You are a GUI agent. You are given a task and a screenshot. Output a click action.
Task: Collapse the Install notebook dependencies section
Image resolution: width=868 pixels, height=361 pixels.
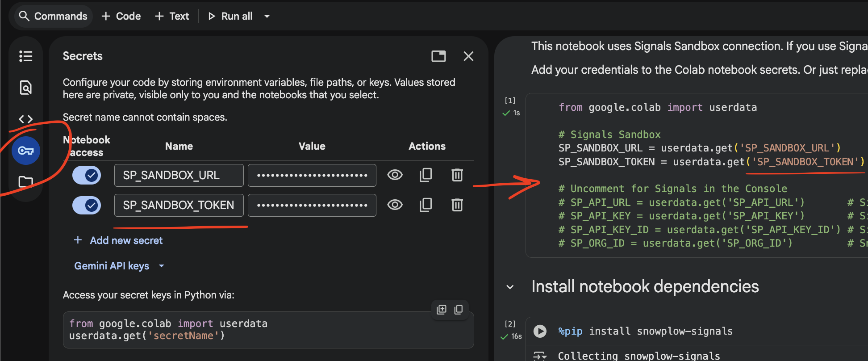(510, 287)
